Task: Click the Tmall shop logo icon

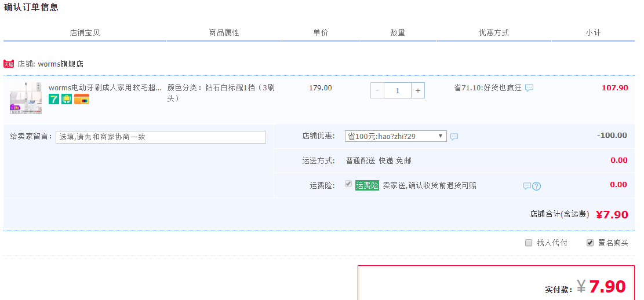Action: (9, 64)
